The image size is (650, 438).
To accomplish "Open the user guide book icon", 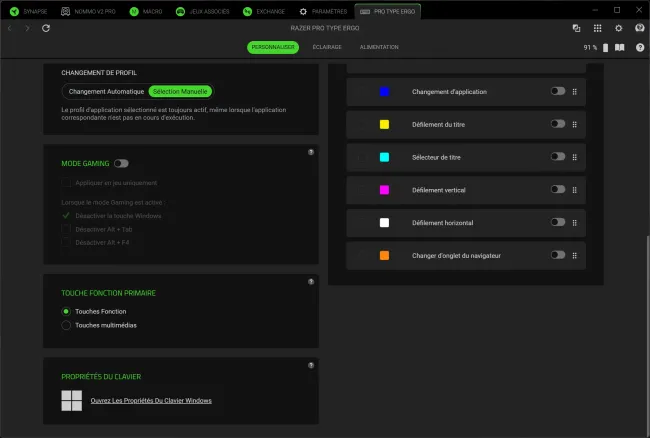I will [x=620, y=48].
